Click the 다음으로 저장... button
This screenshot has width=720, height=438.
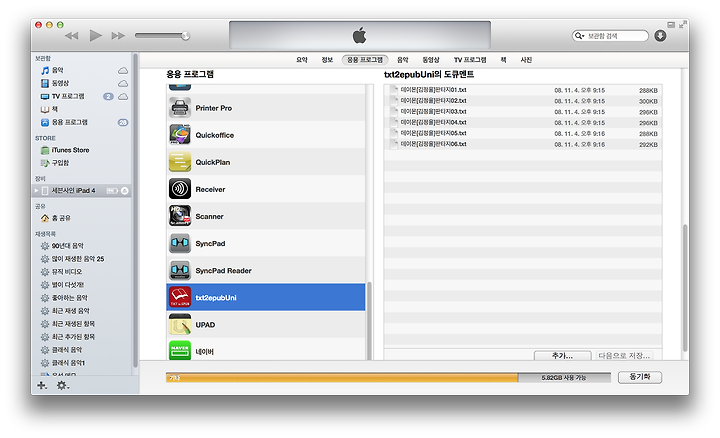coord(624,355)
